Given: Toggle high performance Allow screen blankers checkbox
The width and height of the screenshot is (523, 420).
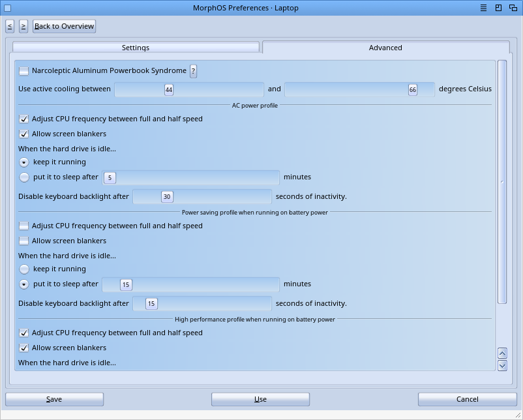Looking at the screenshot, I should click(x=23, y=348).
